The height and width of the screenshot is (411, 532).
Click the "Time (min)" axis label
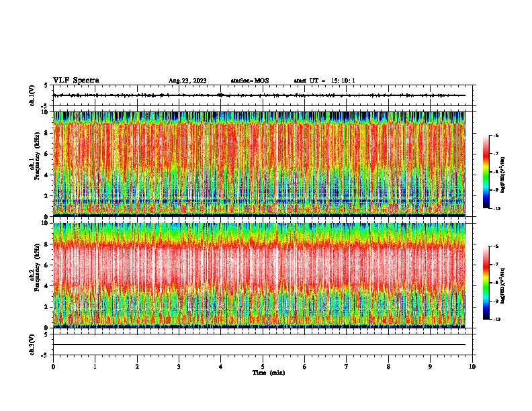[x=269, y=373]
